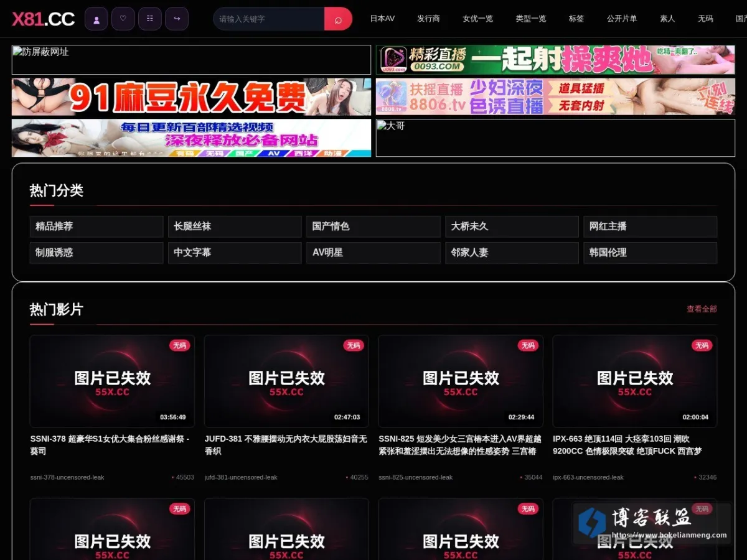This screenshot has width=747, height=560.
Task: Open the favorites heart icon
Action: 123,19
